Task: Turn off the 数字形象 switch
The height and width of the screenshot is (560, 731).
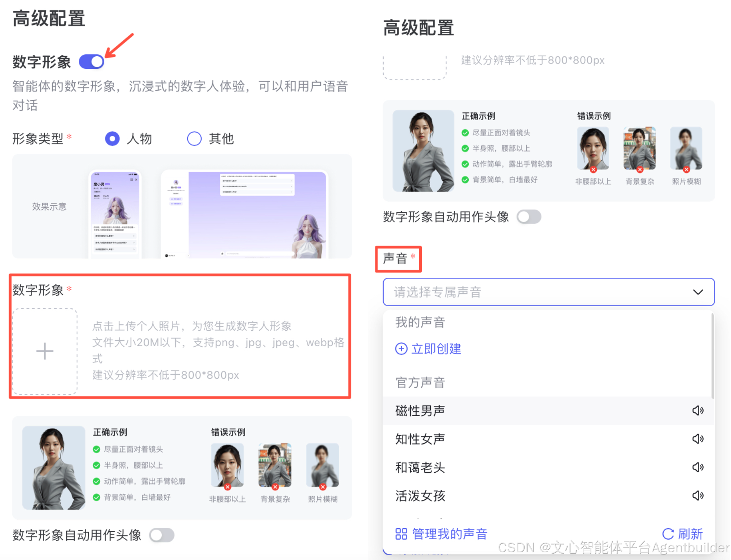Action: pos(92,62)
